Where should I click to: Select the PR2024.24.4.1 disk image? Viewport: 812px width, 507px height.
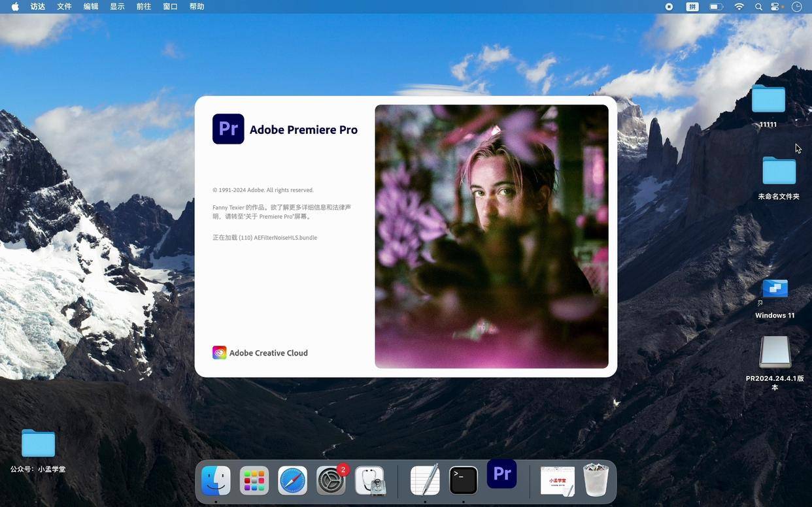coord(775,363)
